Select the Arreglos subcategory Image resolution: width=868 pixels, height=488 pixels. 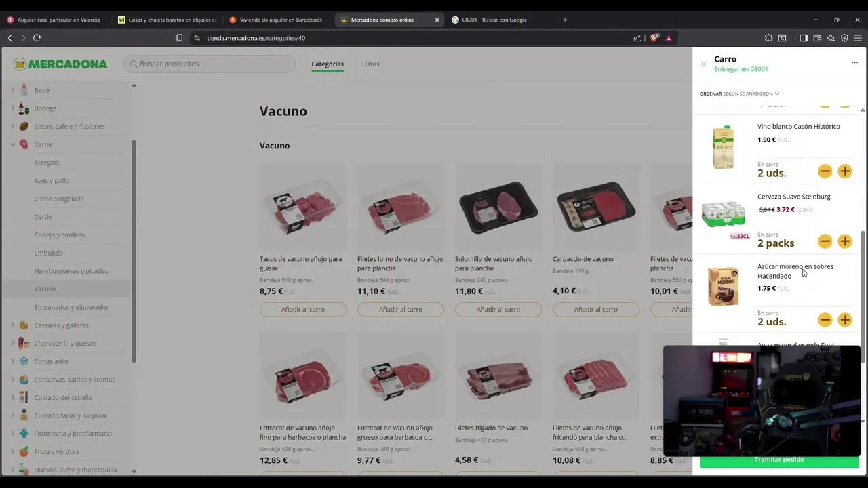click(47, 163)
